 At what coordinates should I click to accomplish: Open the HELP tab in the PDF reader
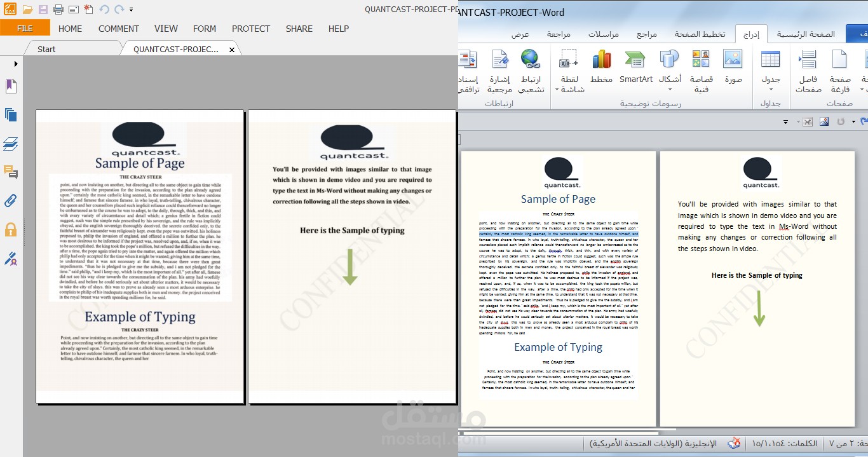[x=339, y=29]
